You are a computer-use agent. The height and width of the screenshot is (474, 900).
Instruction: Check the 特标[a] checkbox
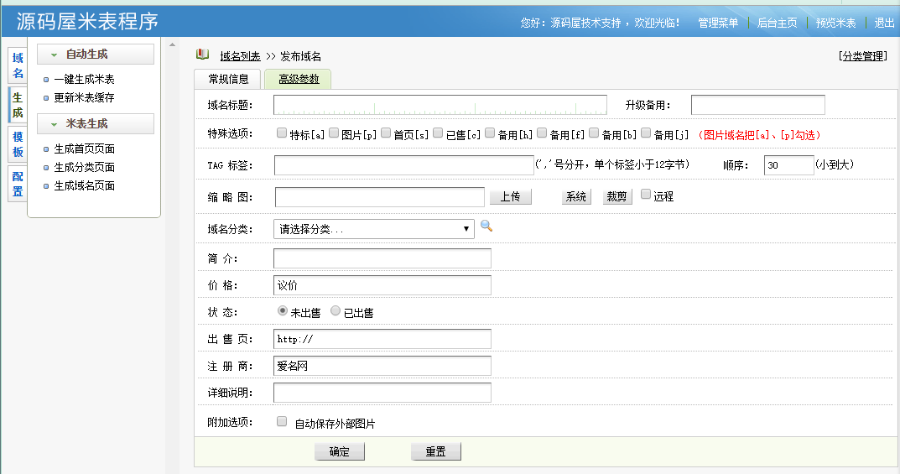(x=281, y=133)
